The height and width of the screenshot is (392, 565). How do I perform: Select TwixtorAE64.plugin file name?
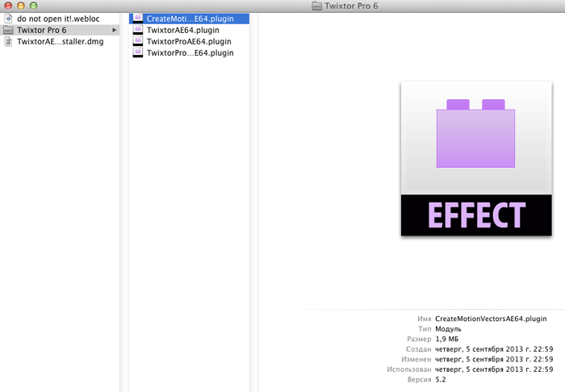183,30
